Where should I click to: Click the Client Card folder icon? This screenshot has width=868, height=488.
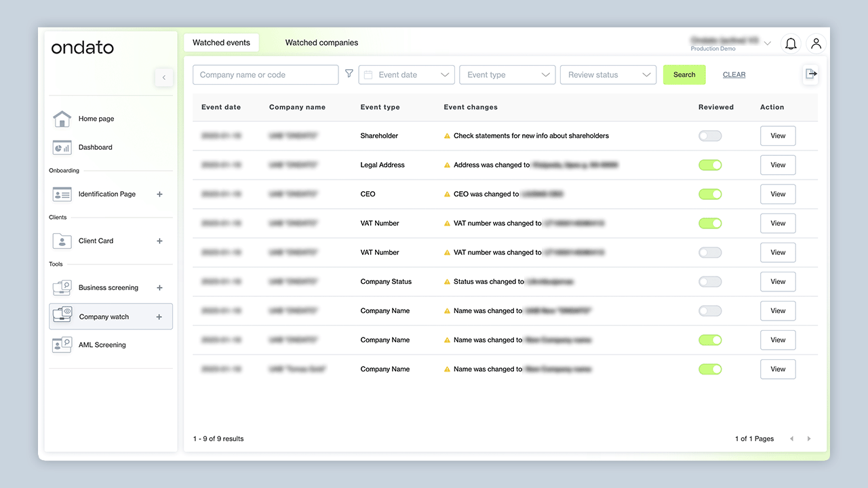62,241
